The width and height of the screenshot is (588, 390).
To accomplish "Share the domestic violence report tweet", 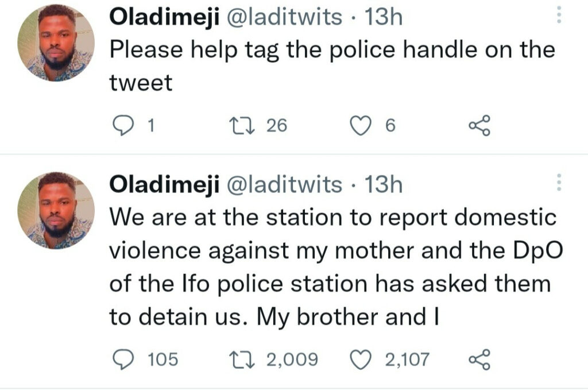I will [x=479, y=360].
